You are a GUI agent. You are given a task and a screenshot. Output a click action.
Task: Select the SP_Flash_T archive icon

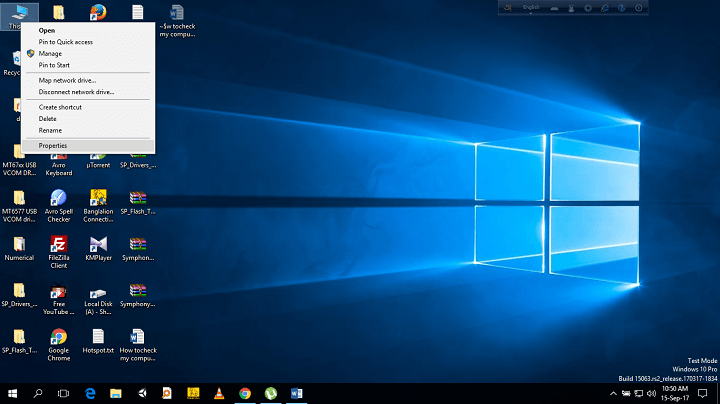(x=138, y=202)
